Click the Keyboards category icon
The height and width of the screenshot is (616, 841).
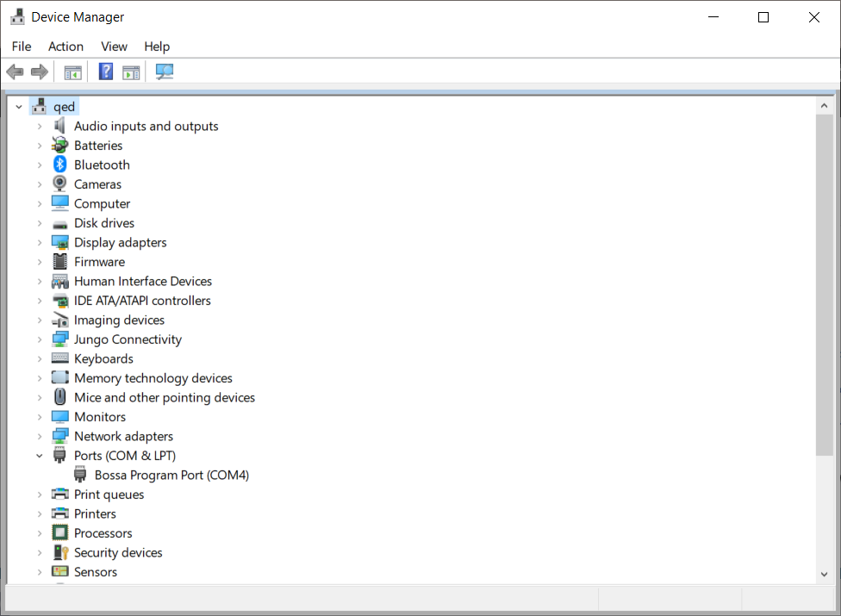pos(60,358)
